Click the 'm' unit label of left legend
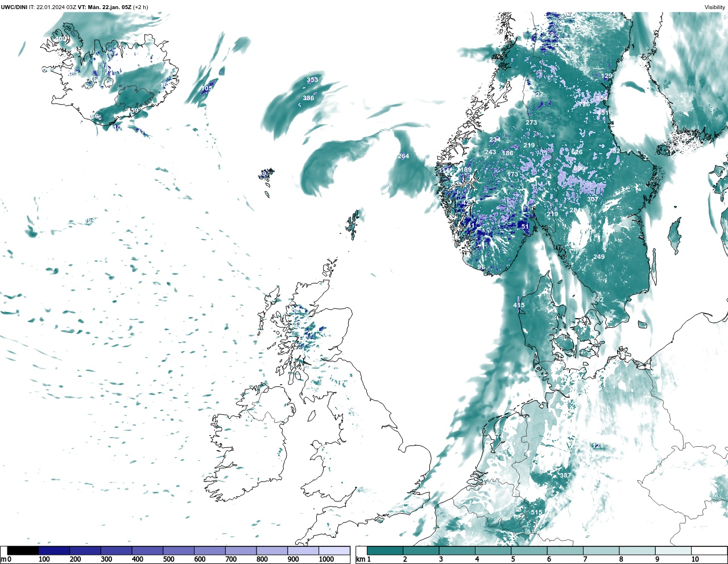Image resolution: width=728 pixels, height=564 pixels. pyautogui.click(x=3, y=559)
